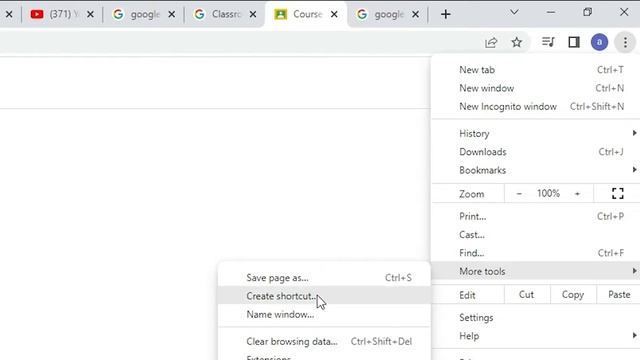640x360 pixels.
Task: Close the Classroom tab
Action: (253, 14)
